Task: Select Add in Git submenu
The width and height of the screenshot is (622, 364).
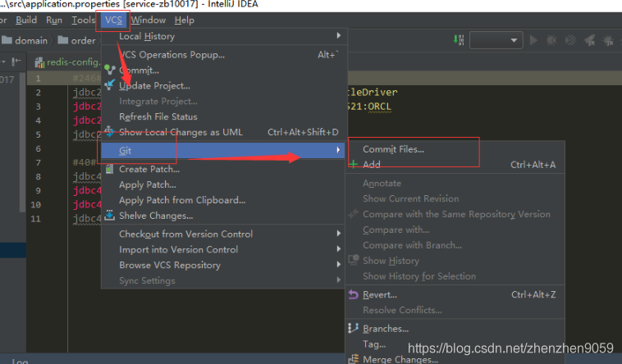Action: tap(455, 165)
